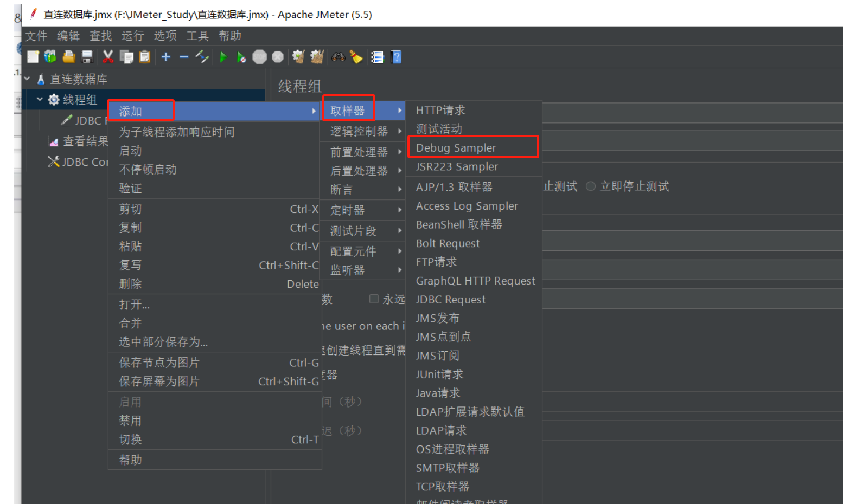The image size is (843, 504).
Task: Open the 文件 menu
Action: 36,36
